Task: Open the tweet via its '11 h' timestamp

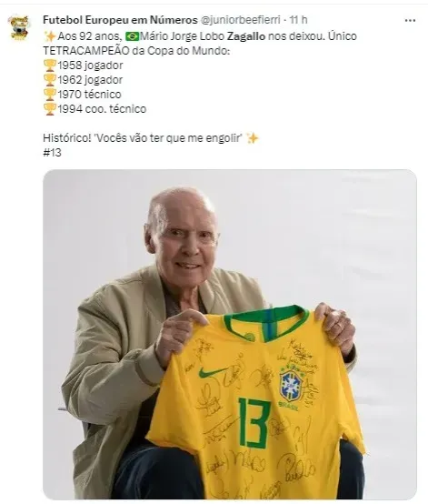Action: point(298,20)
